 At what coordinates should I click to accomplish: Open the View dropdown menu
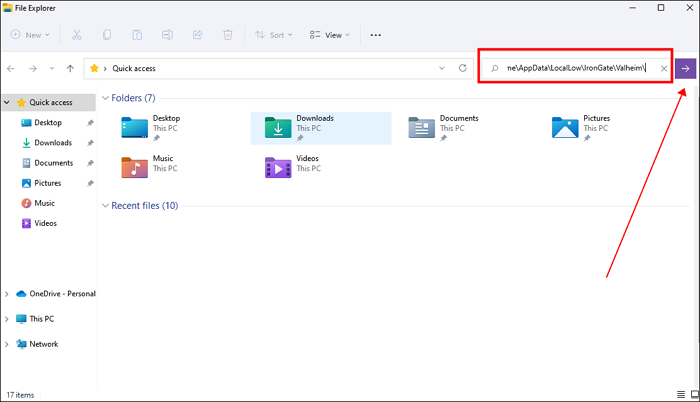pyautogui.click(x=331, y=34)
